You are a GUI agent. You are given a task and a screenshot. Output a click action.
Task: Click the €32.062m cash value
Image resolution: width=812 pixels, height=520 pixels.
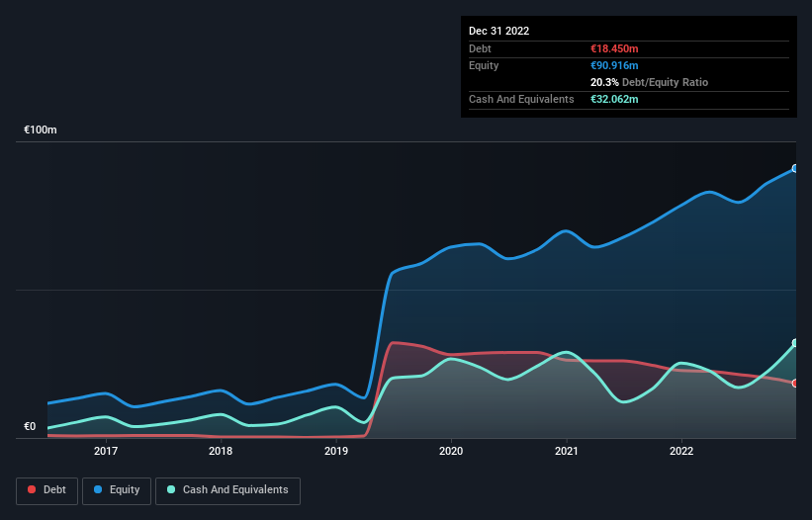point(614,99)
